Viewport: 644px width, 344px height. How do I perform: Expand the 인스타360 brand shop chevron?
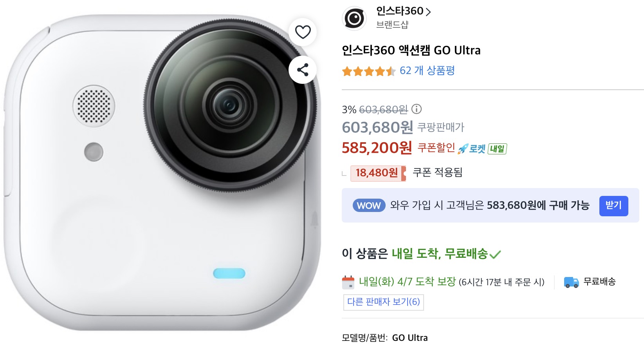(428, 12)
